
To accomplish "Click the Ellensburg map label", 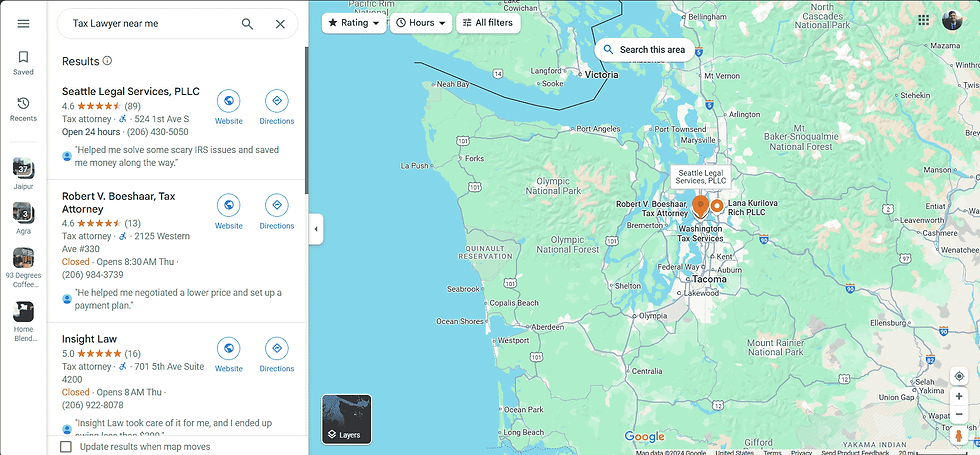I will coord(887,323).
